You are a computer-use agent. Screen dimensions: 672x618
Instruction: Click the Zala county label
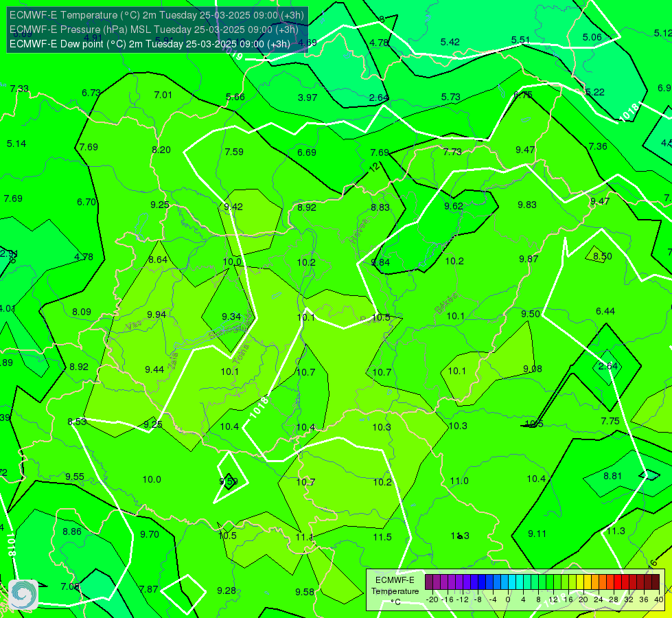click(x=173, y=360)
